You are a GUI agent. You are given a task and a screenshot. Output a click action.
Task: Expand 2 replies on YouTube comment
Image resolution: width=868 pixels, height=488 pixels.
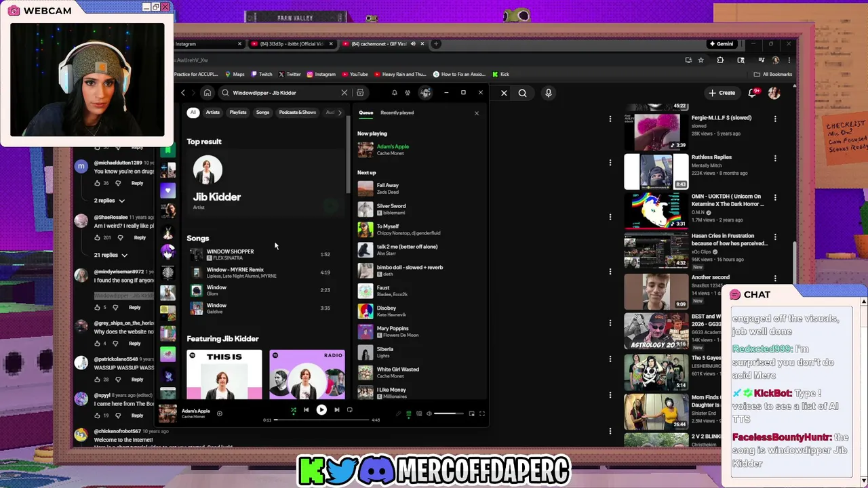(x=109, y=201)
